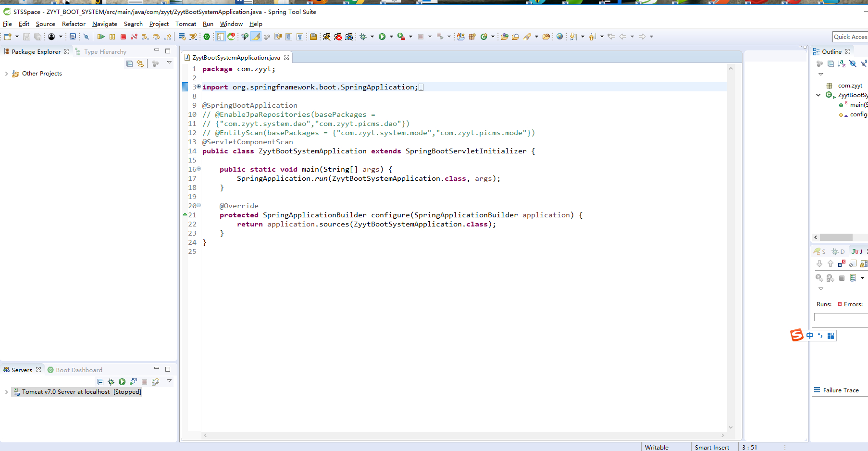Toggle fold marker on line 16

click(x=198, y=169)
